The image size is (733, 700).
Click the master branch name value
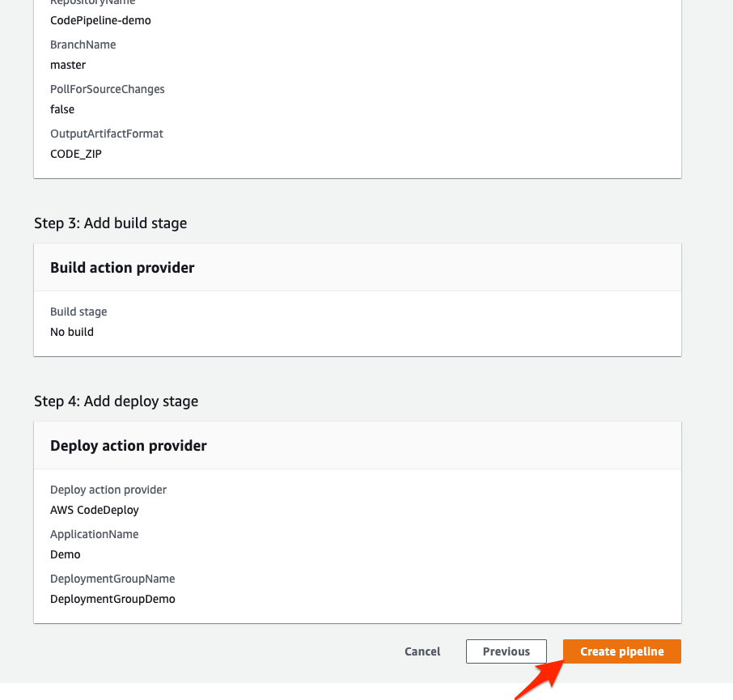(68, 65)
